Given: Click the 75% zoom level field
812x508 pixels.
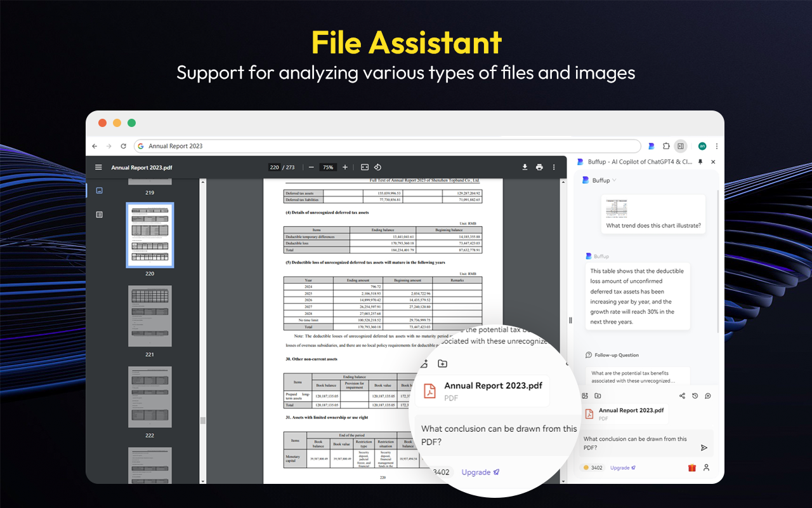Looking at the screenshot, I should pyautogui.click(x=327, y=167).
